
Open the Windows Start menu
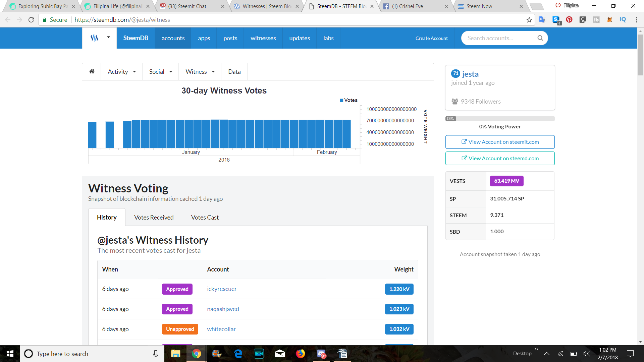(x=10, y=354)
